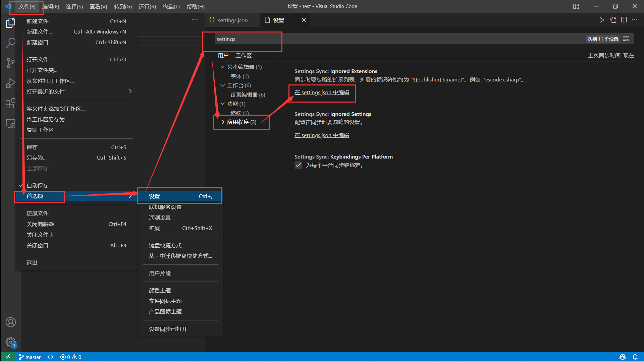This screenshot has height=362, width=644.
Task: Open the 查看(V) menu
Action: (x=98, y=7)
